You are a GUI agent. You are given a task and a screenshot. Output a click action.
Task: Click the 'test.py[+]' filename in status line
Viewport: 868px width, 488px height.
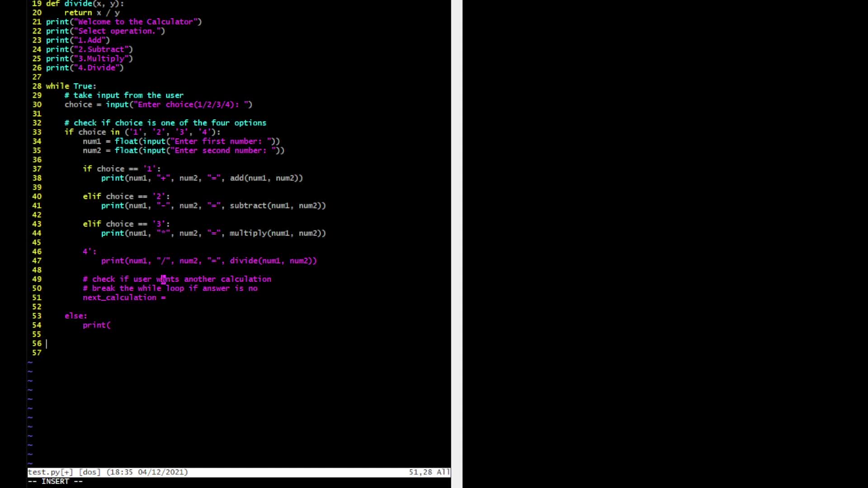point(50,472)
